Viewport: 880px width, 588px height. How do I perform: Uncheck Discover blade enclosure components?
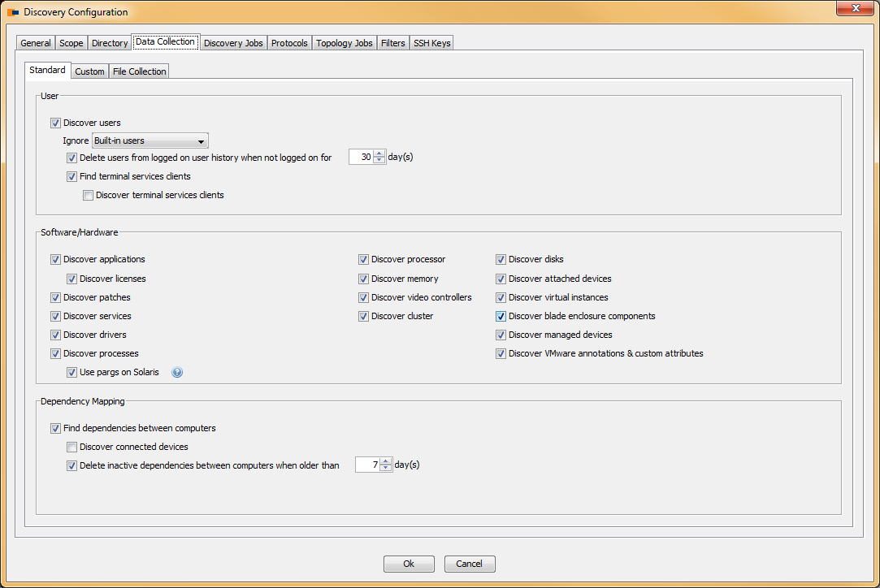pos(501,317)
